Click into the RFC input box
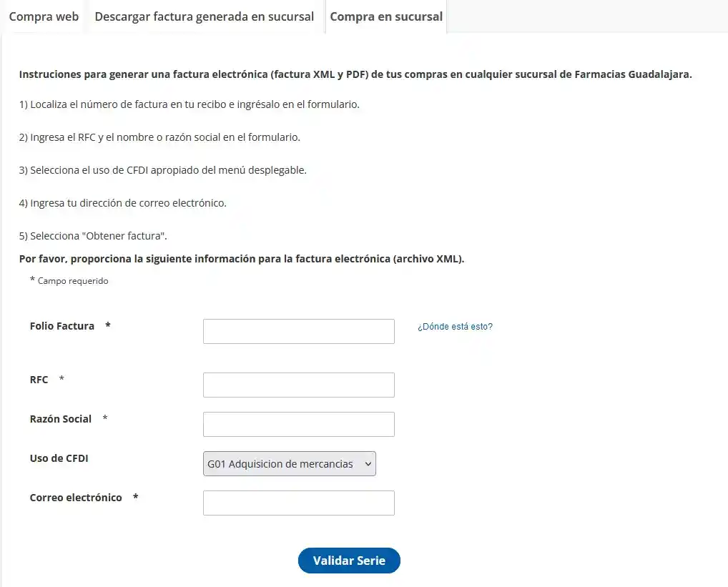 click(x=298, y=385)
